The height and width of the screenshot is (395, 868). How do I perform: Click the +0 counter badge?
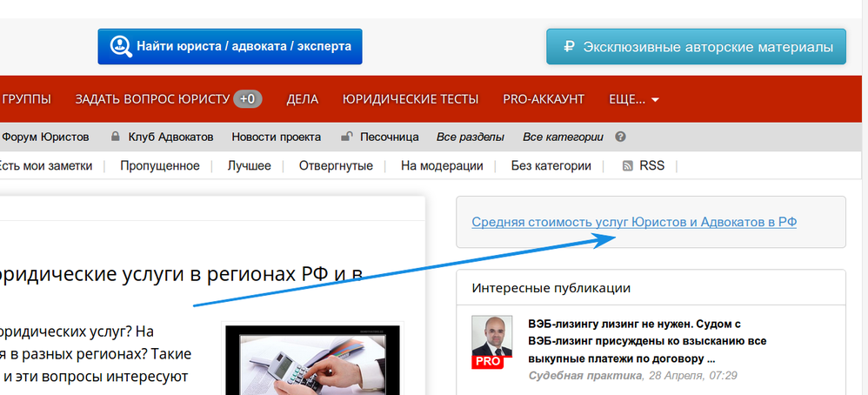point(248,99)
